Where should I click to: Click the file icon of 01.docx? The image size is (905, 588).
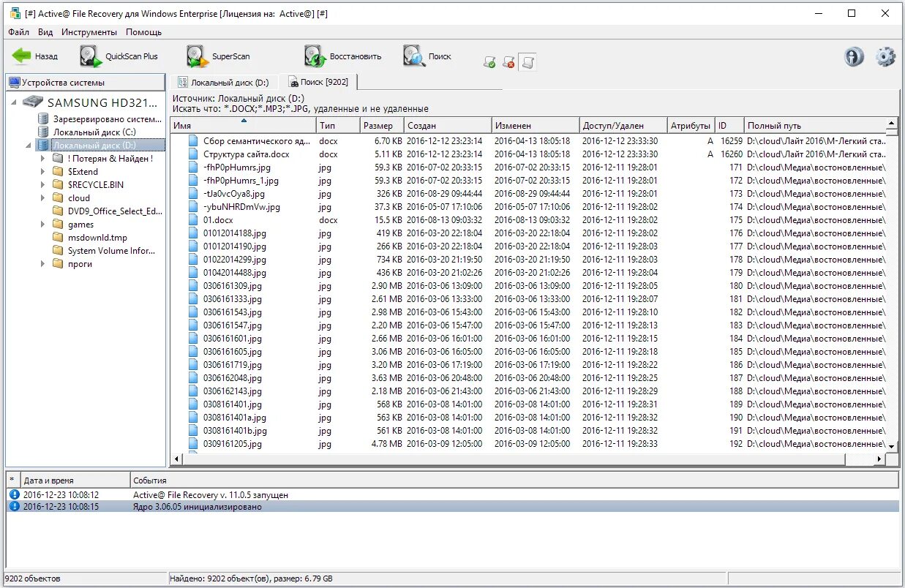(x=193, y=220)
